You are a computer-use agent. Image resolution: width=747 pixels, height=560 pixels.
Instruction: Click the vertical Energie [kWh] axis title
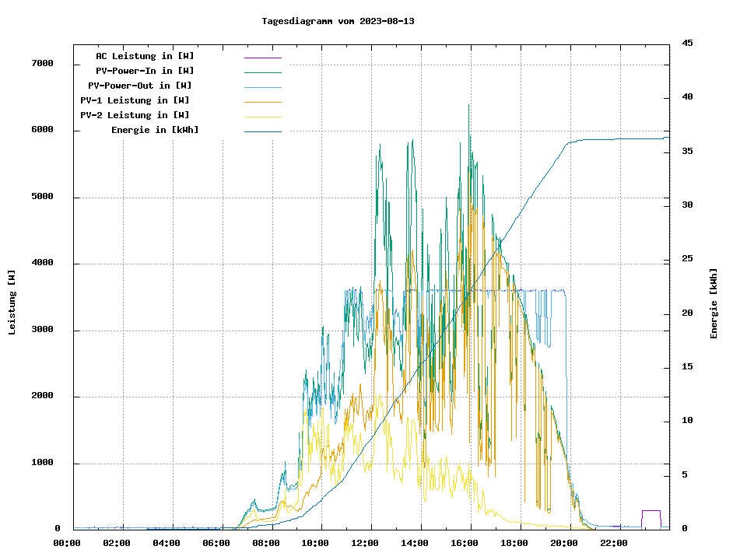714,303
